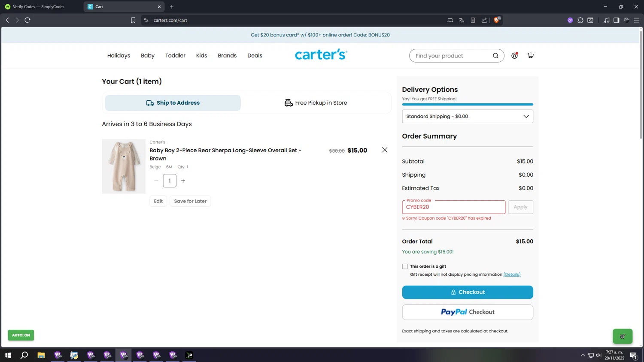The width and height of the screenshot is (644, 362).
Task: Click Edit for the cart item
Action: (x=158, y=201)
